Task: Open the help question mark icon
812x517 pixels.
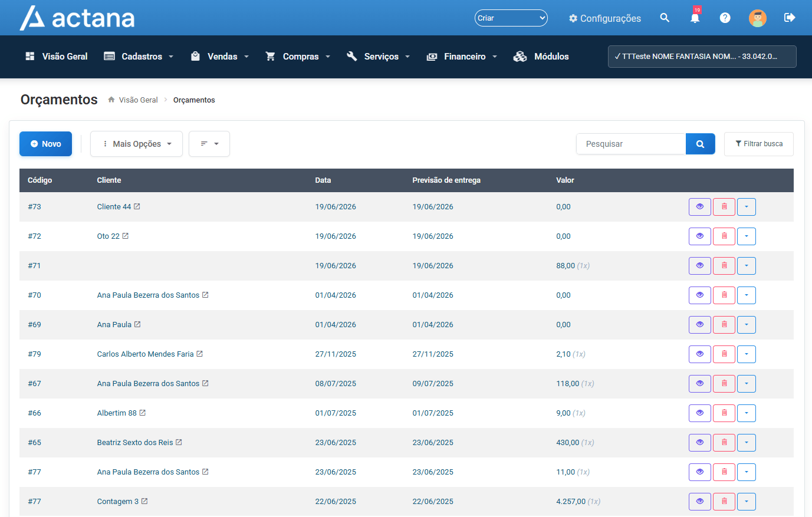Action: click(725, 18)
